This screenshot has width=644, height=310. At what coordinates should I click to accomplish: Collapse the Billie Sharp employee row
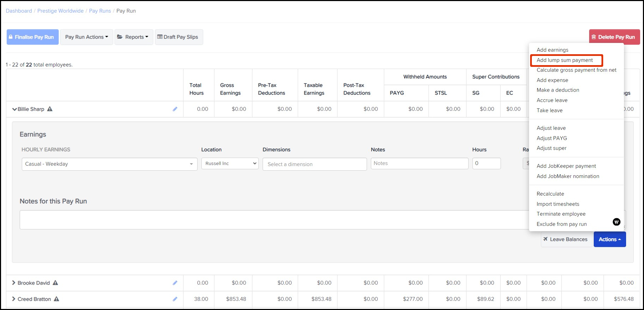click(x=14, y=109)
